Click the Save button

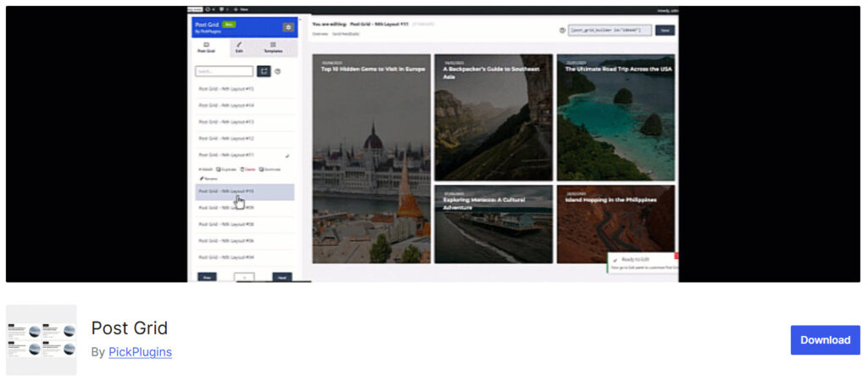tap(665, 31)
